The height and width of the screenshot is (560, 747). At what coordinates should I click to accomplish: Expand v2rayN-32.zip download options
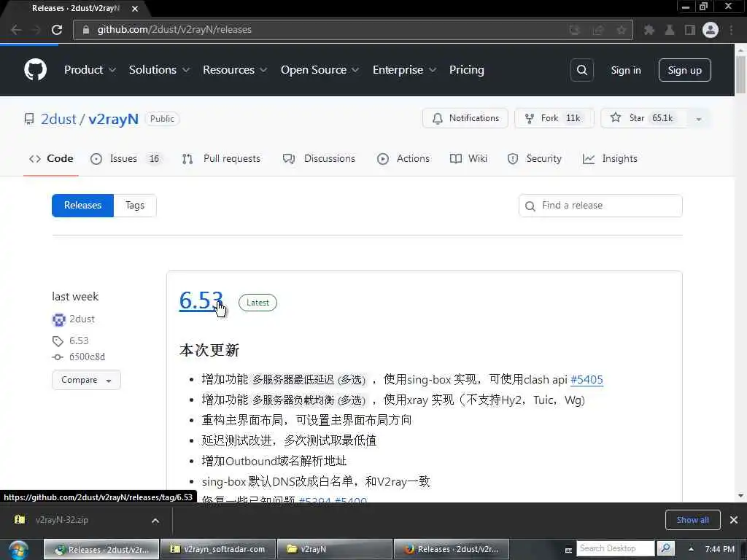click(x=155, y=521)
